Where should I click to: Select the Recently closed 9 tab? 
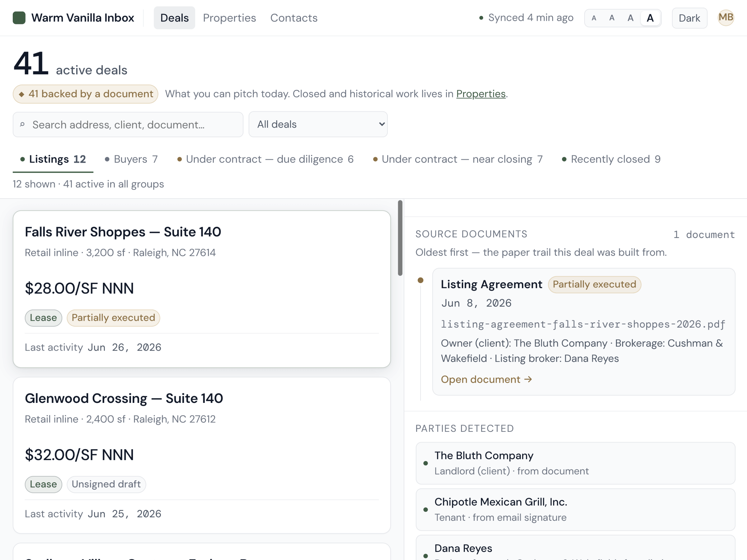pos(611,159)
